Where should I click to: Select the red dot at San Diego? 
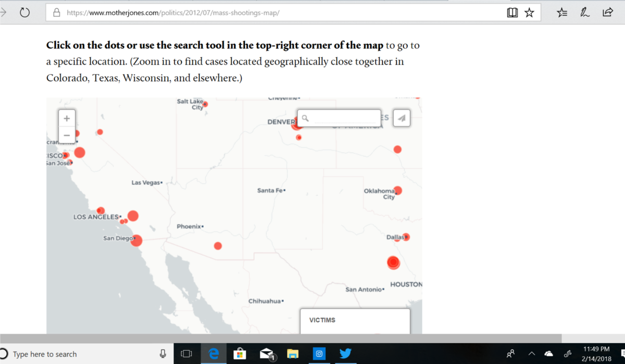click(x=137, y=240)
